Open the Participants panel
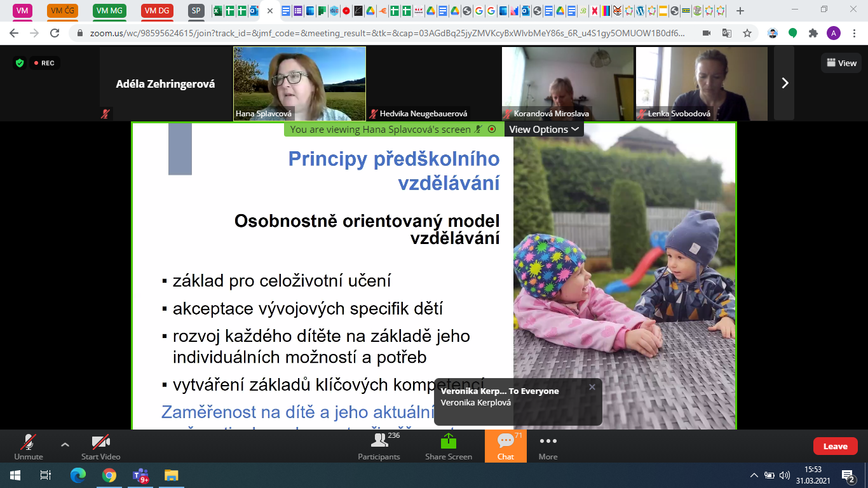Viewport: 868px width, 488px height. tap(379, 445)
